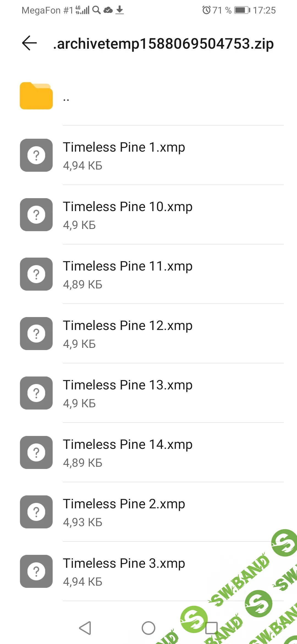Tap file icon beside Timeless Pine 2.xmp

36,512
